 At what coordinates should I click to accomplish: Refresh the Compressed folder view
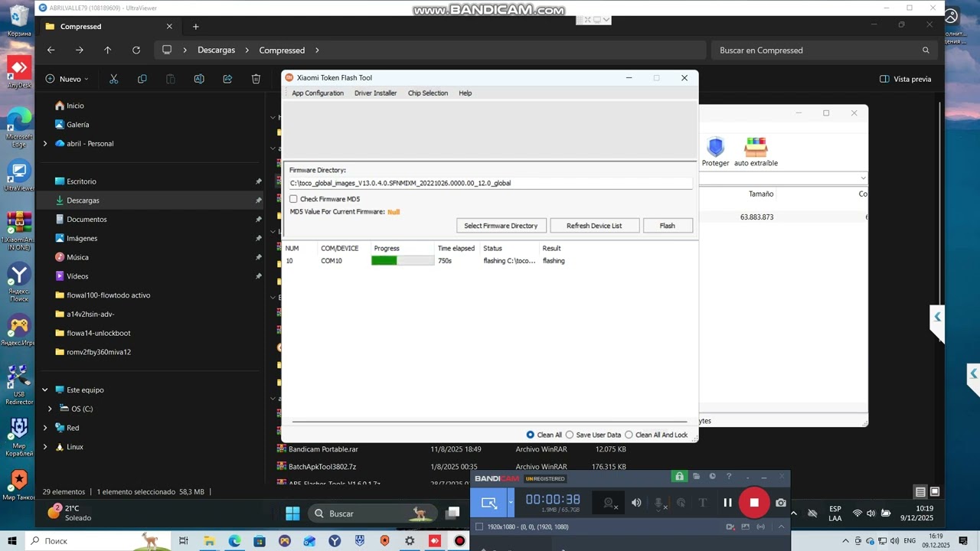point(136,50)
